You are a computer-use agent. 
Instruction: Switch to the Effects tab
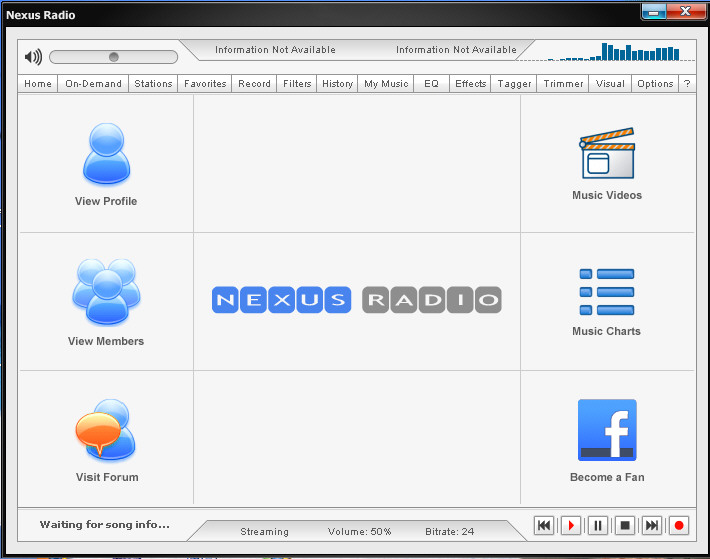[x=470, y=84]
